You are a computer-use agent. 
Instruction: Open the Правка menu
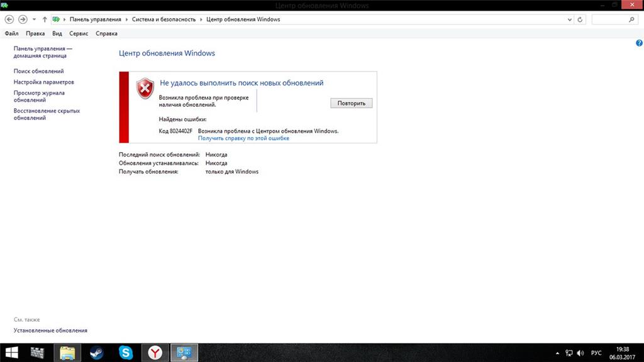[35, 34]
